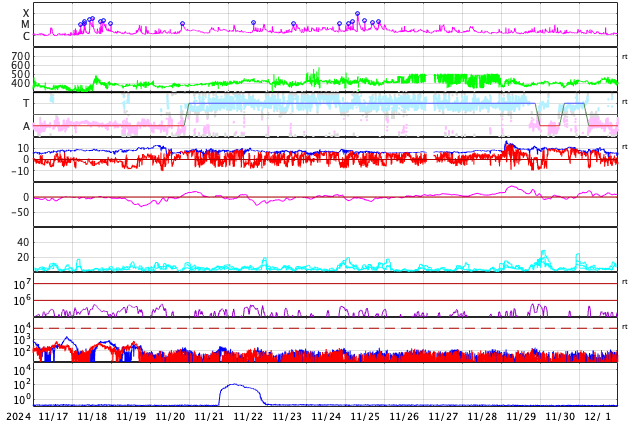634x424 pixels.
Task: Click the 11/27 date label
Action: pyautogui.click(x=443, y=416)
